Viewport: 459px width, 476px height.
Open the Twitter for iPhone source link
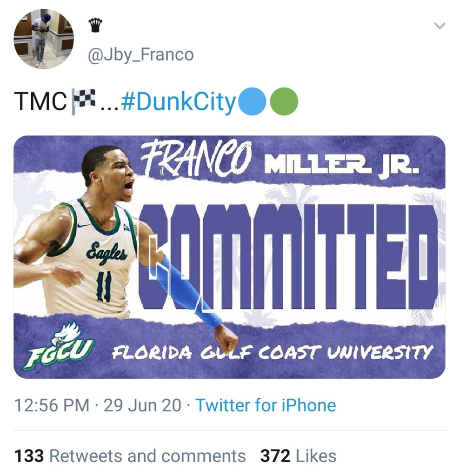(265, 405)
